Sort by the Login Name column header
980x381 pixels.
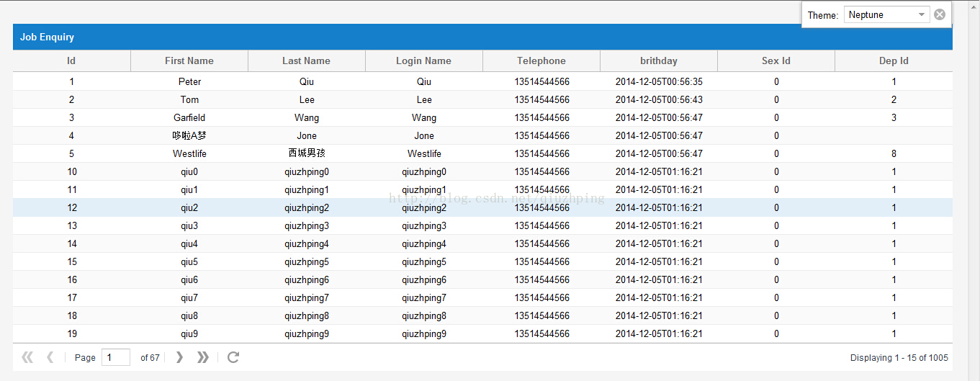point(424,61)
